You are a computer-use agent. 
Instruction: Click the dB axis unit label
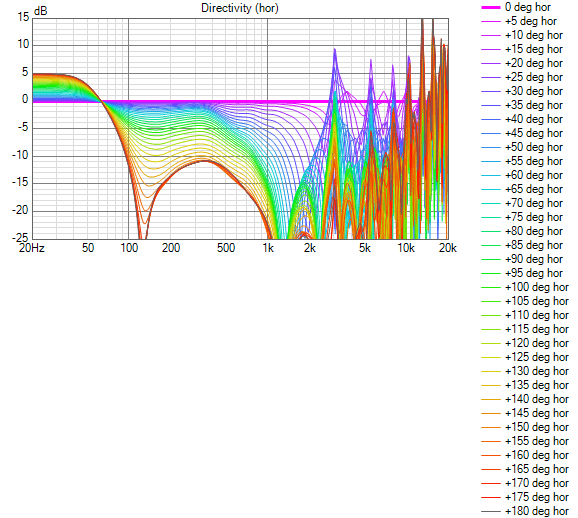coord(41,11)
